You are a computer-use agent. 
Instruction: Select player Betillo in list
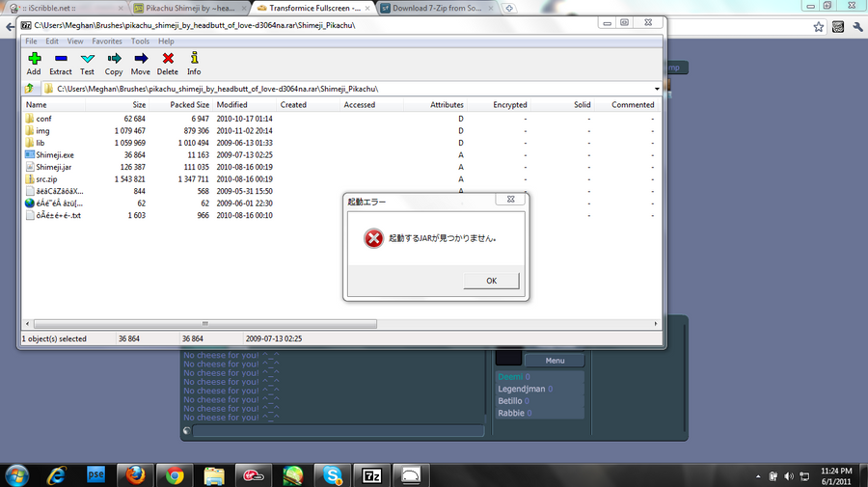[x=540, y=401]
